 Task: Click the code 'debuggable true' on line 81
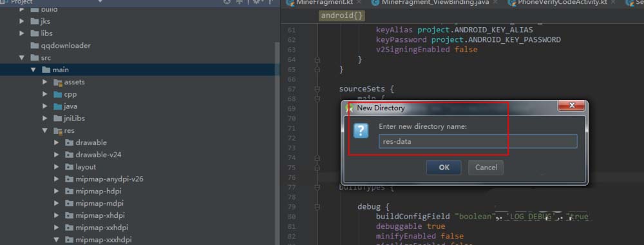pos(410,226)
